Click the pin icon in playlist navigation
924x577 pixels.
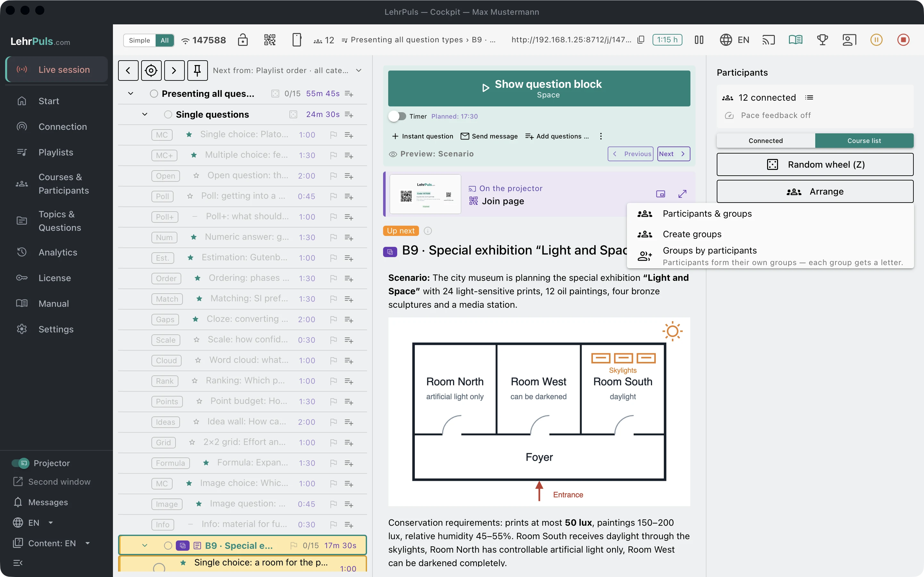coord(197,70)
